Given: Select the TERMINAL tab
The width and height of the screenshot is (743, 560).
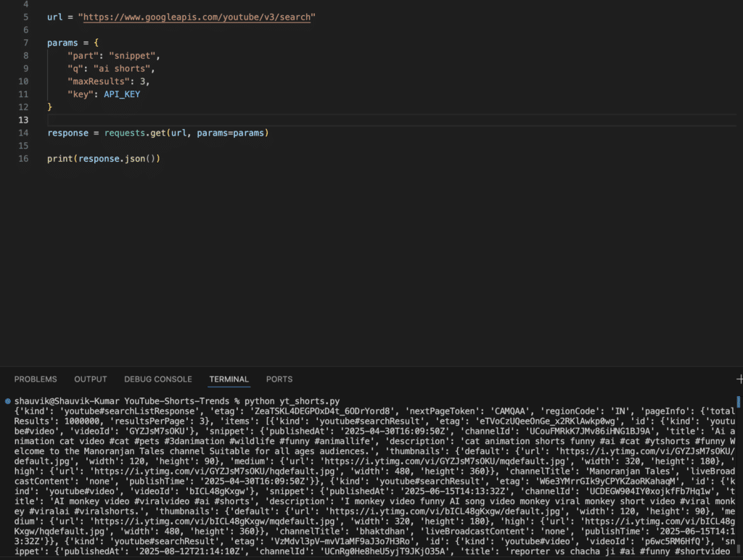Looking at the screenshot, I should [x=229, y=379].
